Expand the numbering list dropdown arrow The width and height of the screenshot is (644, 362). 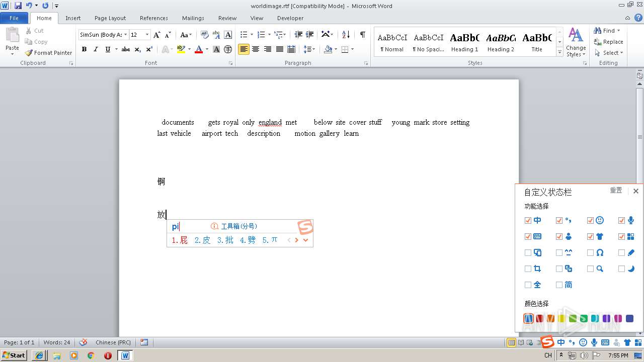tap(269, 35)
